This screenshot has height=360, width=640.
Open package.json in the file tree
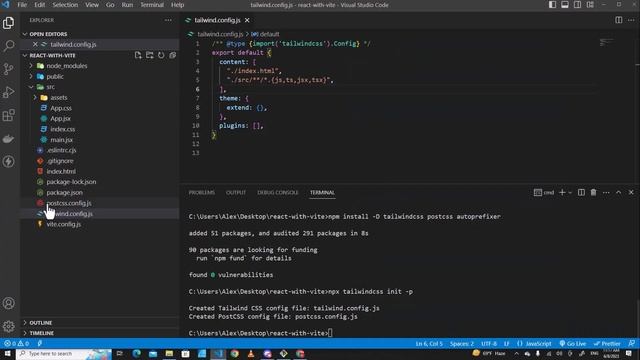[x=64, y=192]
